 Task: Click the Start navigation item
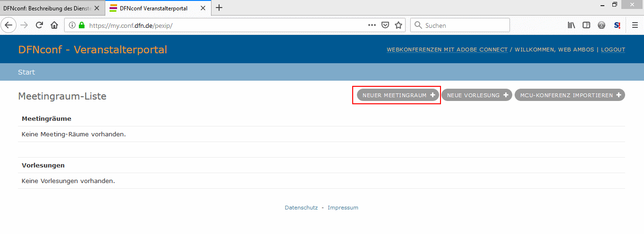(x=26, y=72)
